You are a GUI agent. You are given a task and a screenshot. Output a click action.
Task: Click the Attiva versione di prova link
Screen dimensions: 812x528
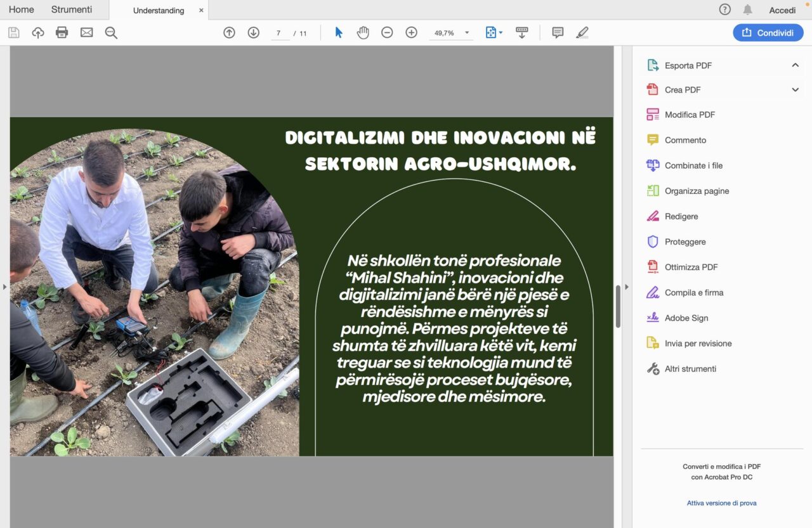(x=721, y=503)
